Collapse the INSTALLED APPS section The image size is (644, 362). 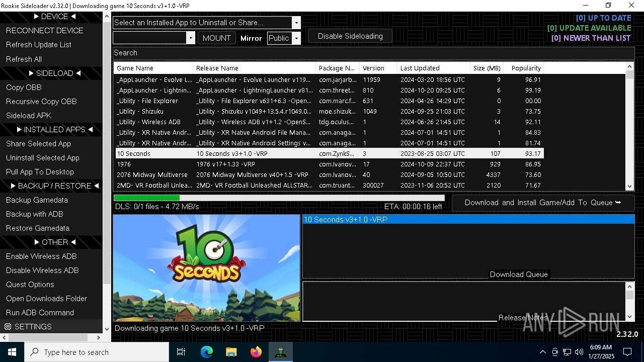(55, 129)
